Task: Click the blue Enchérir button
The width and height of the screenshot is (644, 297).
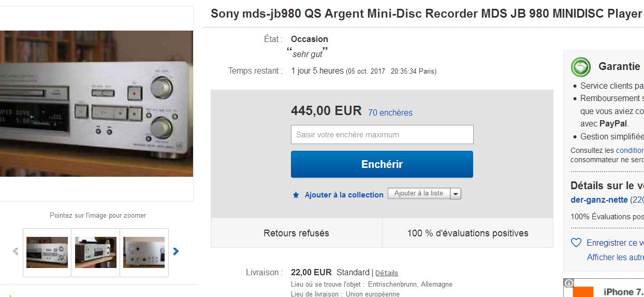Action: coord(382,164)
